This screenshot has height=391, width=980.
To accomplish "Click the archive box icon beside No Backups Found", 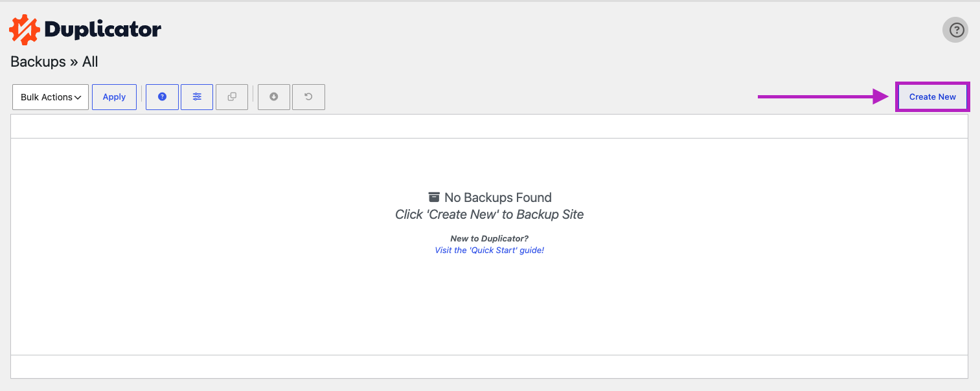I will pyautogui.click(x=434, y=197).
